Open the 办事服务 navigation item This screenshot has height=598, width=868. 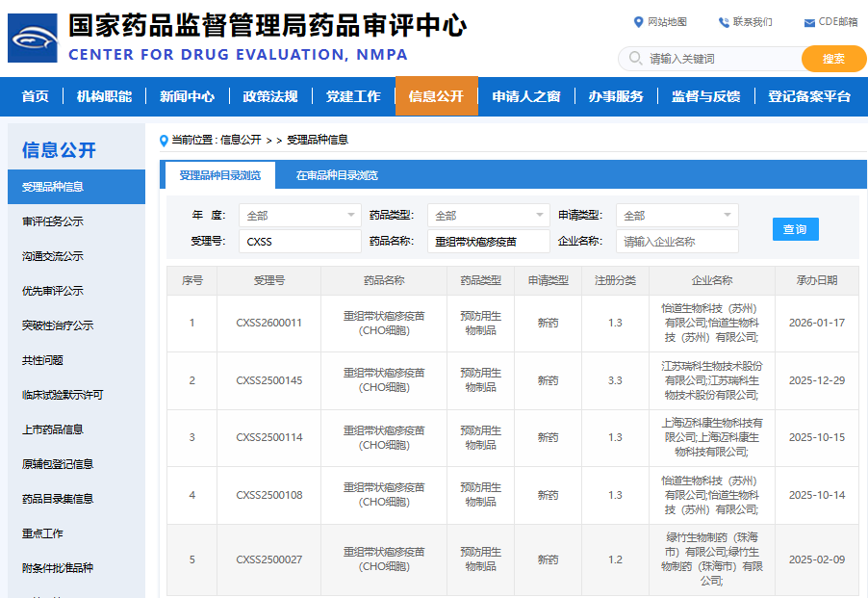click(616, 96)
